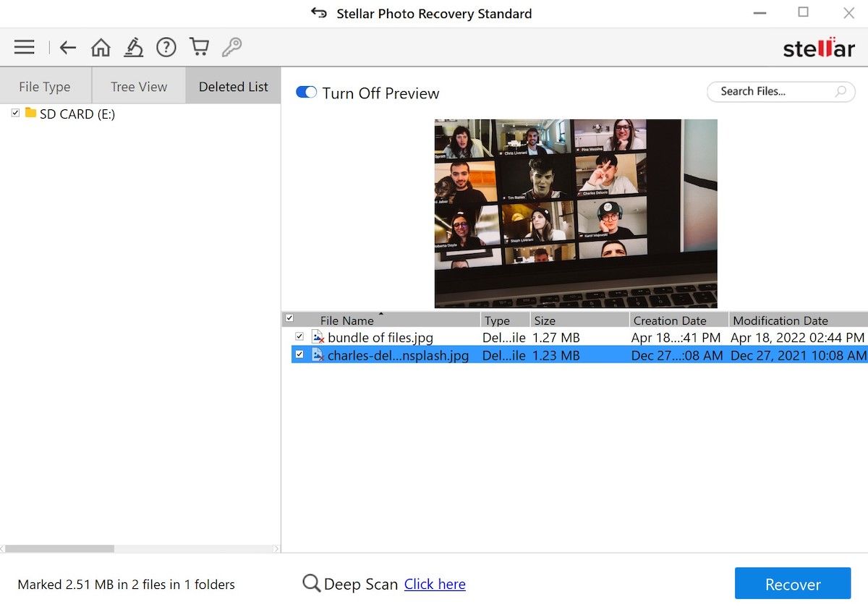Image resolution: width=868 pixels, height=607 pixels.
Task: Click the microscope scan tools icon
Action: pos(133,48)
